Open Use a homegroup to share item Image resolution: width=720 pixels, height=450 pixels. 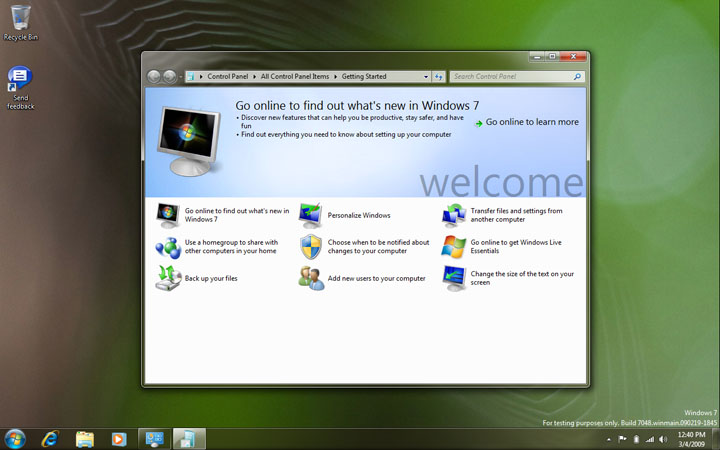click(x=231, y=247)
